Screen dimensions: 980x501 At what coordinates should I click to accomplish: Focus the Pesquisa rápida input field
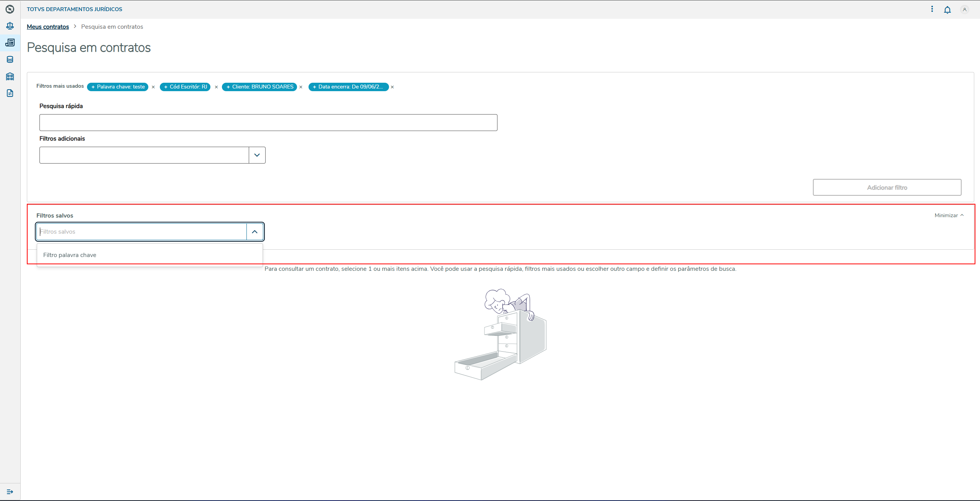(x=268, y=123)
